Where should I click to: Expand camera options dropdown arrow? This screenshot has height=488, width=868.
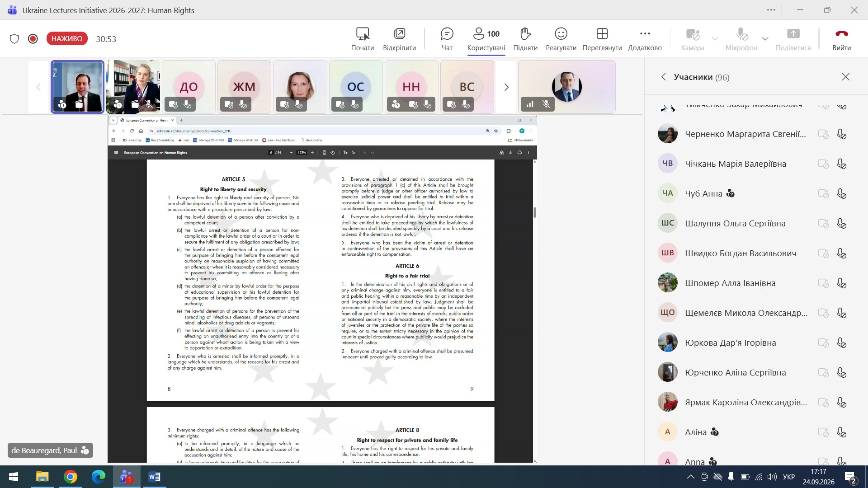point(715,39)
